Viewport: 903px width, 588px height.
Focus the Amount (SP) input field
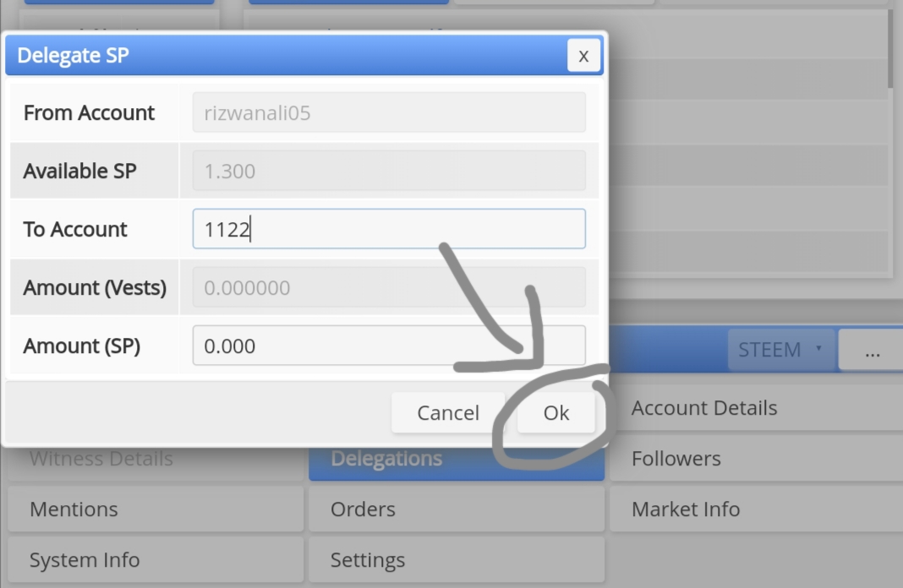[x=389, y=346]
